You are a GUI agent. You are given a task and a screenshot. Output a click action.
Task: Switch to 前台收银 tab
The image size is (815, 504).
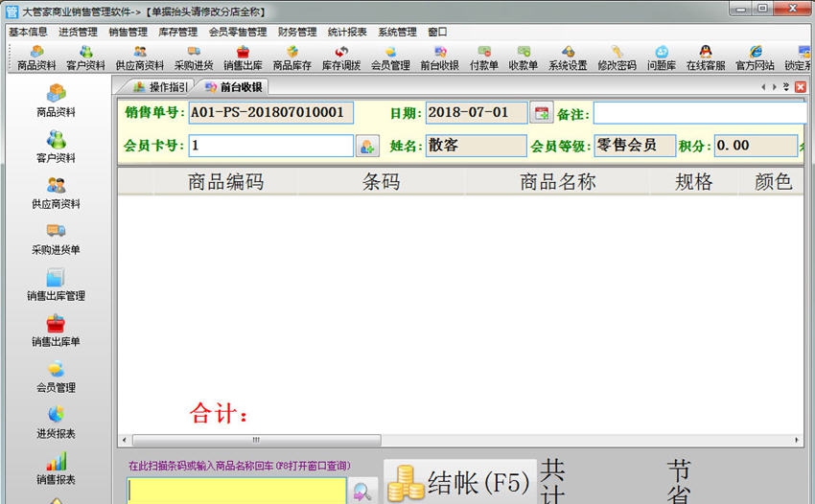tap(233, 87)
